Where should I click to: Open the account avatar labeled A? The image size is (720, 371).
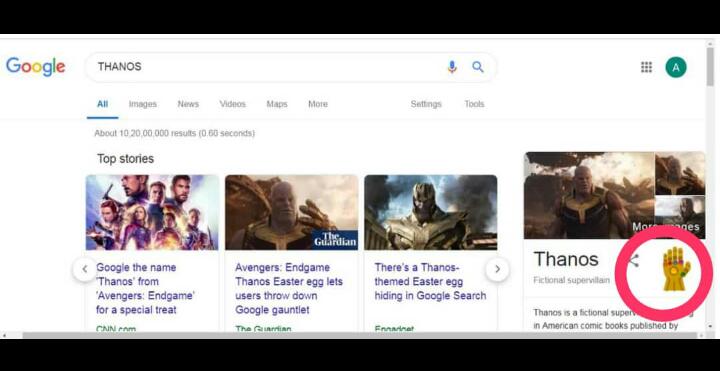[676, 67]
